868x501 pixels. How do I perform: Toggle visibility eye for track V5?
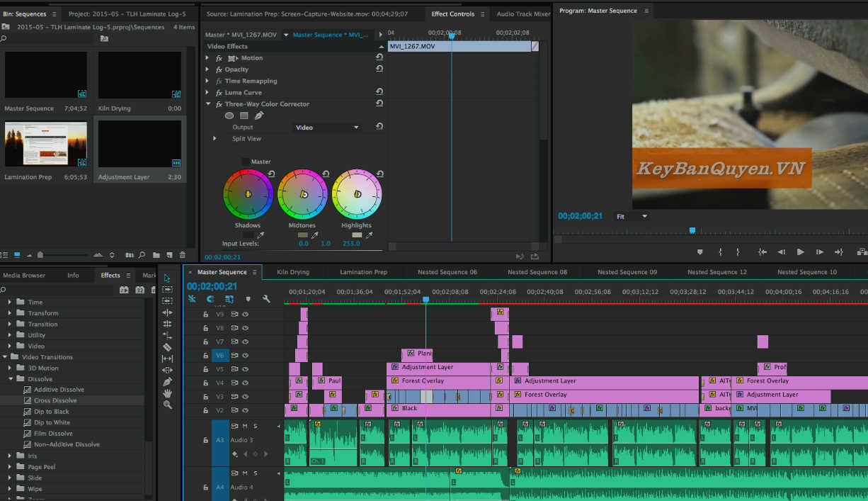tap(246, 369)
